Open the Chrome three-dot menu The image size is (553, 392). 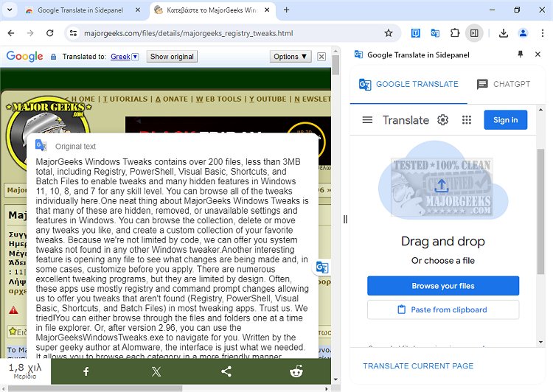(x=543, y=33)
